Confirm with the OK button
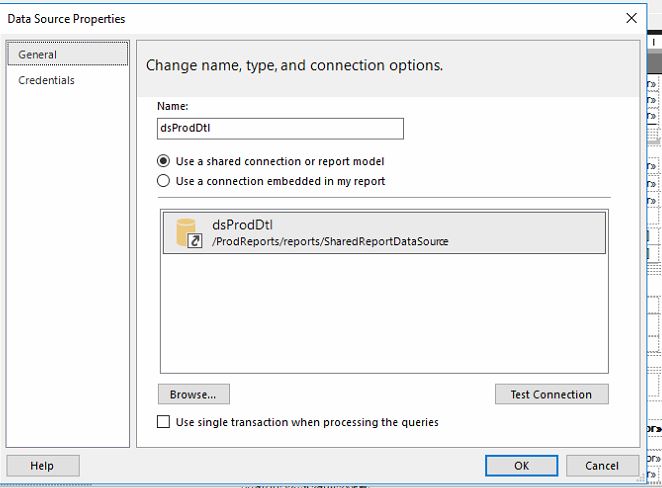This screenshot has width=662, height=488. tap(521, 465)
